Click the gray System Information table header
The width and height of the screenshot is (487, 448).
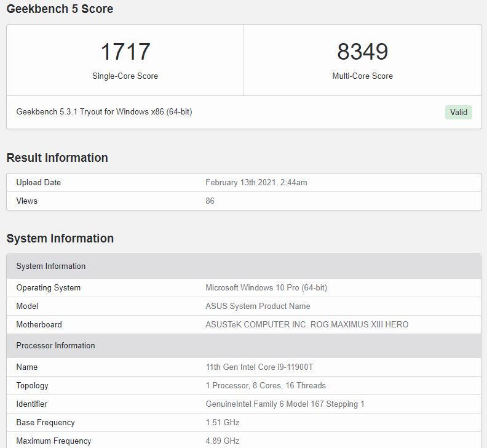point(244,266)
